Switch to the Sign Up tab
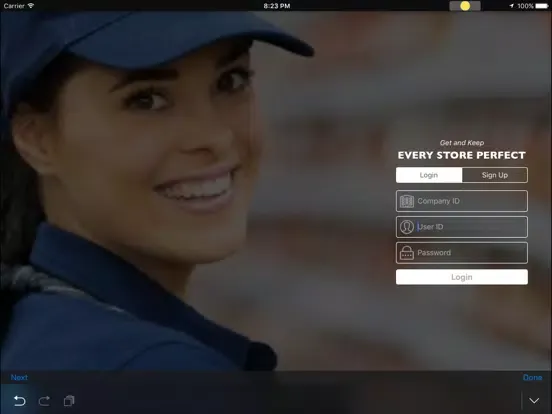The width and height of the screenshot is (552, 414). click(495, 175)
